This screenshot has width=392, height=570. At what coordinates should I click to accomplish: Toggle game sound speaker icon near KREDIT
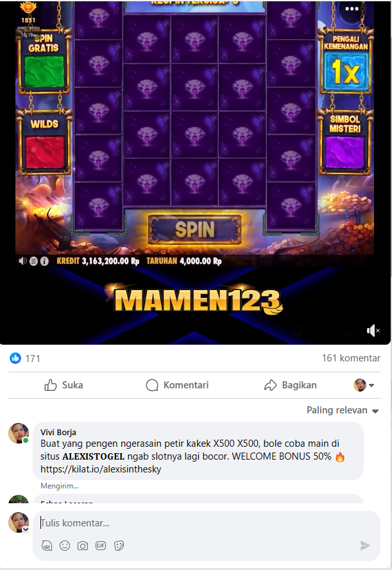(x=22, y=261)
